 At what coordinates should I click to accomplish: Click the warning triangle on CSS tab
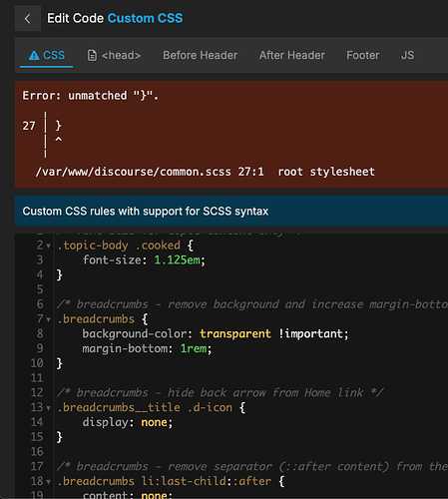[34, 55]
